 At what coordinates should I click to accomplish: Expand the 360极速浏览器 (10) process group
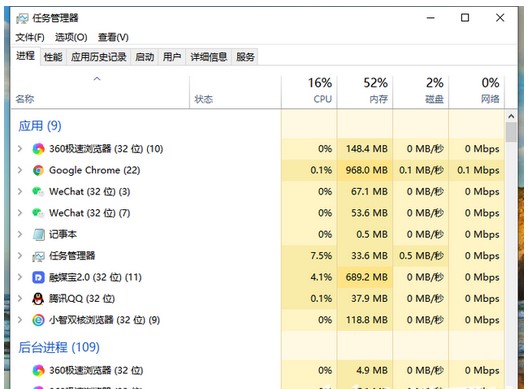[x=20, y=149]
